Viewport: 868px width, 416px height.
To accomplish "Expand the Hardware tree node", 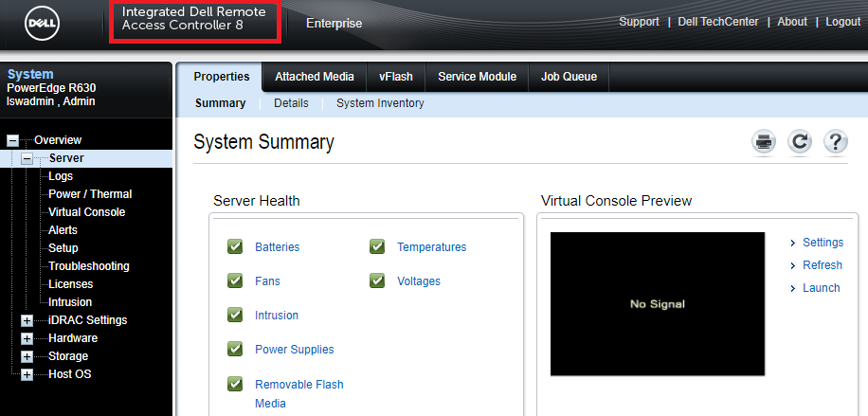I will (27, 338).
